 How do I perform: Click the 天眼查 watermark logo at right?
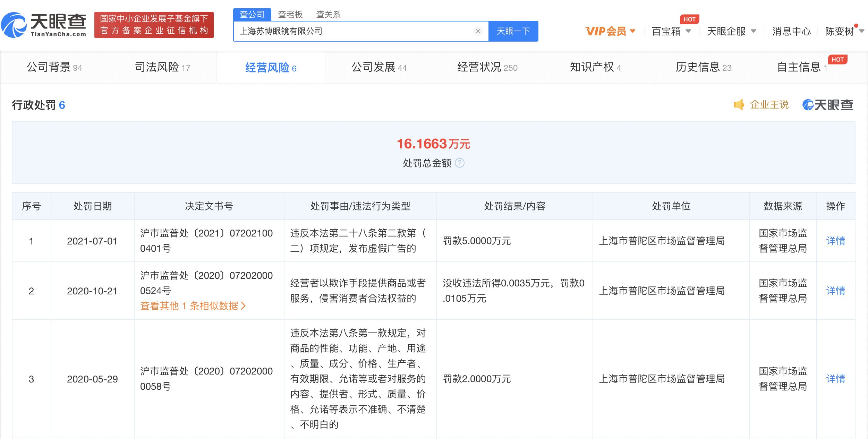click(x=827, y=105)
